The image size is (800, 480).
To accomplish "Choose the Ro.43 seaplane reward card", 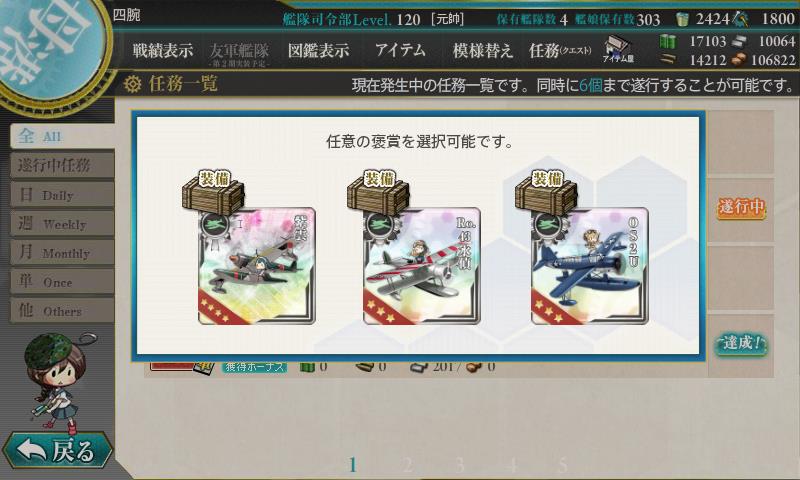I will pos(421,266).
